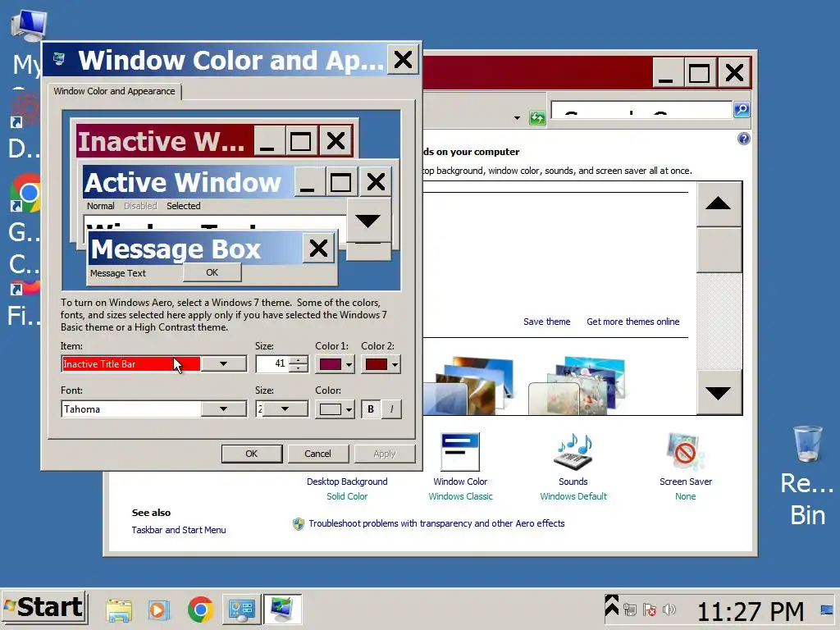Click theme list scrollbar up arrow
Image resolution: width=840 pixels, height=630 pixels.
click(x=719, y=203)
